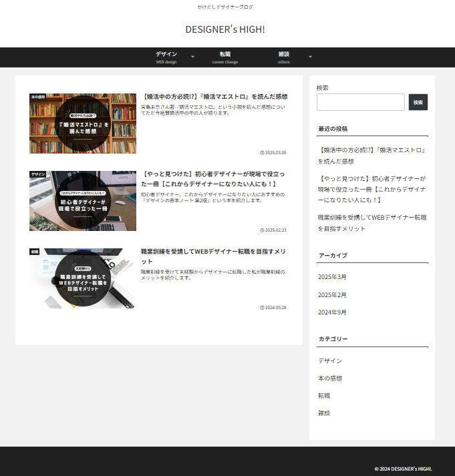Click the DESIGNER's HIGH! site title
455x476 pixels.
click(225, 29)
